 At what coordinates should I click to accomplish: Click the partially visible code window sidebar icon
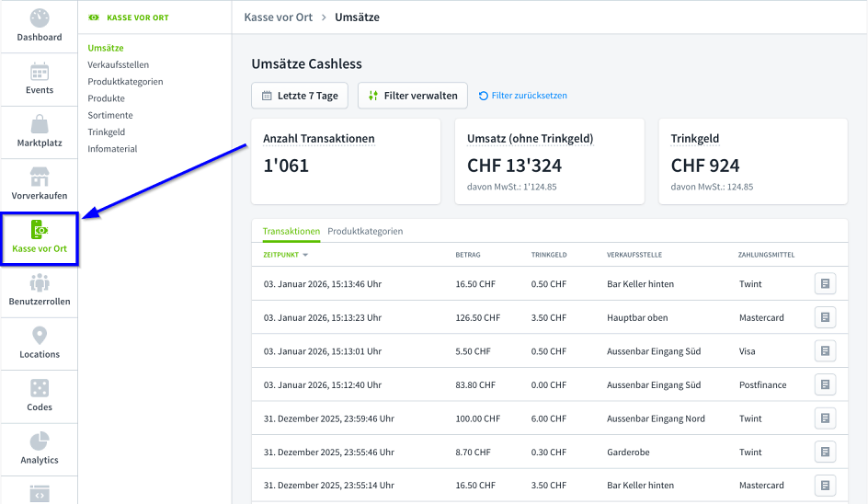[40, 494]
